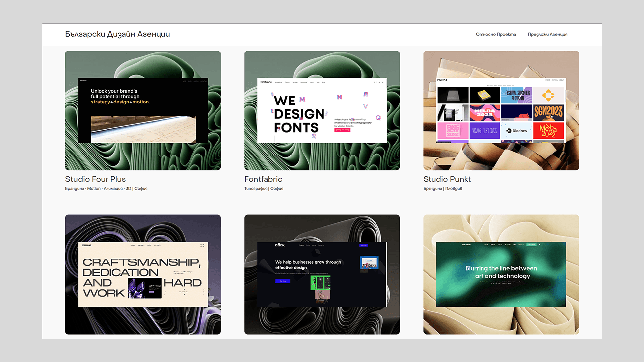Open the Studio Four Plus preview thumbnail
The image size is (644, 362).
(x=143, y=110)
